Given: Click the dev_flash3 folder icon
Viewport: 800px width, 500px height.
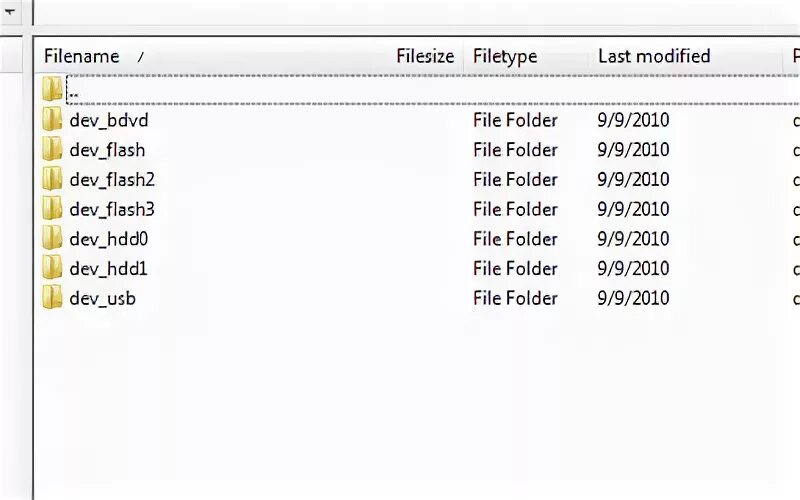Looking at the screenshot, I should coord(52,209).
